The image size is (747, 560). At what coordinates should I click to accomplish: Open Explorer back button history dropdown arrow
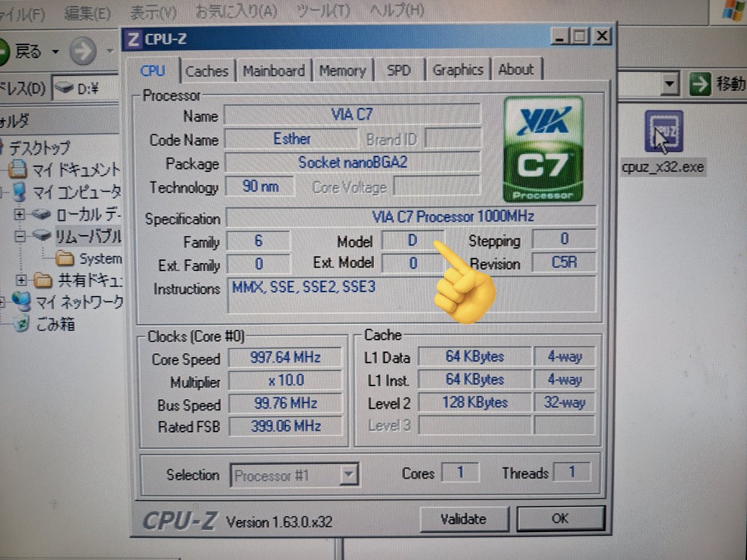pyautogui.click(x=55, y=52)
